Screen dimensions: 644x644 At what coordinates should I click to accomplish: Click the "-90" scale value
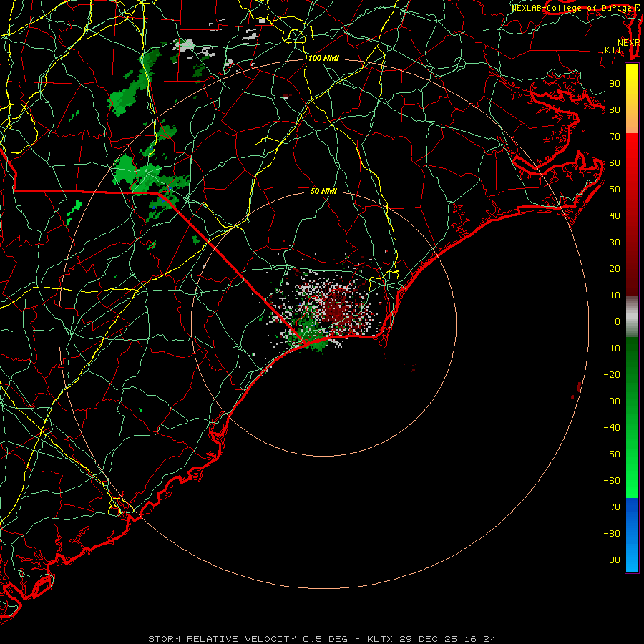[612, 560]
